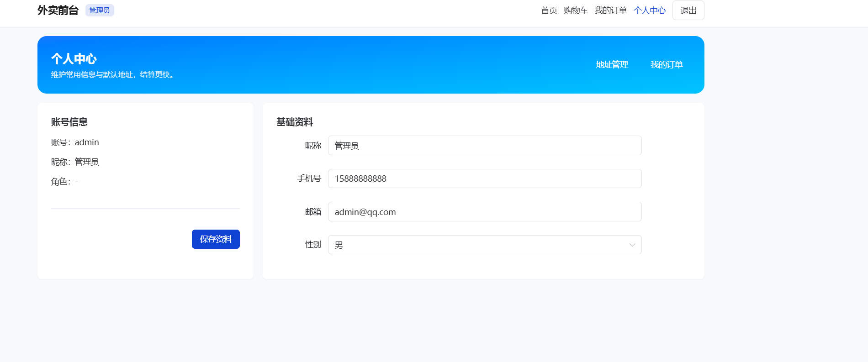
Task: Click the 手机号 input with 15888888888
Action: pyautogui.click(x=484, y=178)
